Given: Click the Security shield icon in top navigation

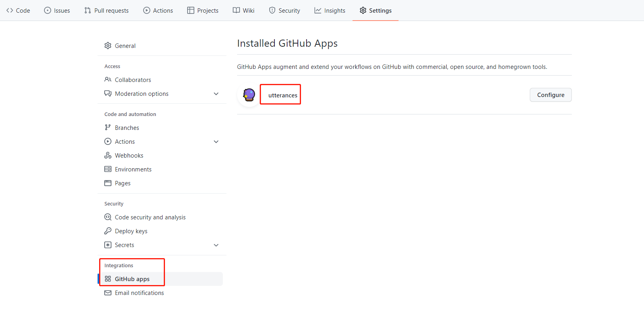Looking at the screenshot, I should 272,10.
